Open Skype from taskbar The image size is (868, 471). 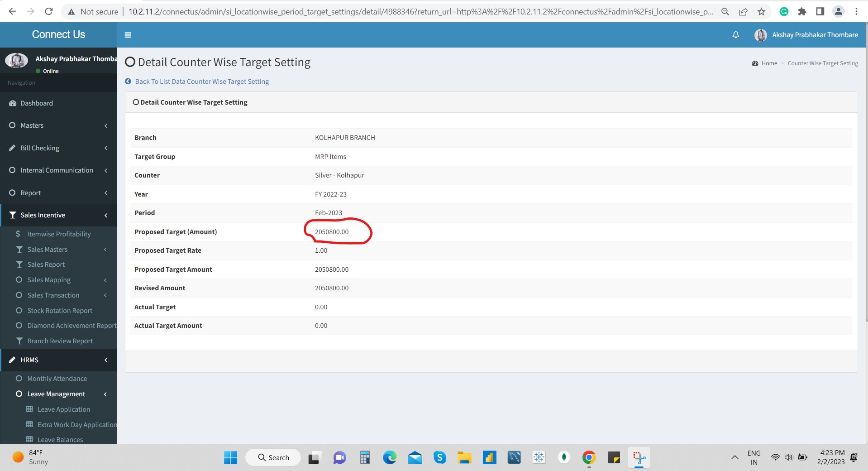pos(439,457)
